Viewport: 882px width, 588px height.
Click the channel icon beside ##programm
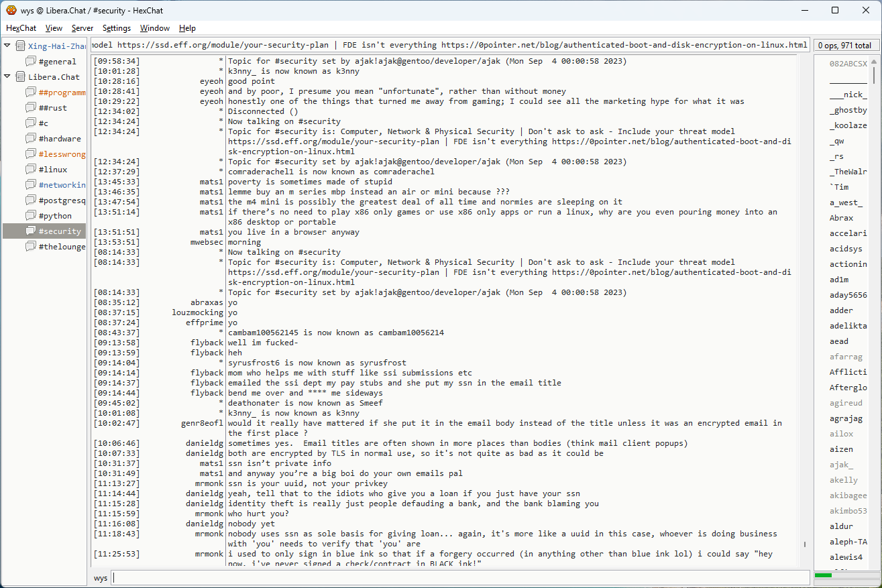pos(31,93)
